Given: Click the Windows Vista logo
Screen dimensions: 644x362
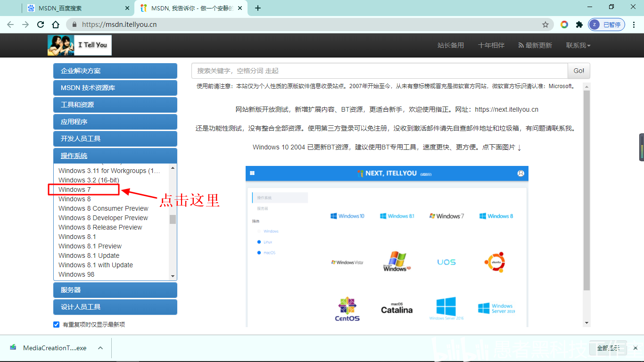Looking at the screenshot, I should [347, 262].
